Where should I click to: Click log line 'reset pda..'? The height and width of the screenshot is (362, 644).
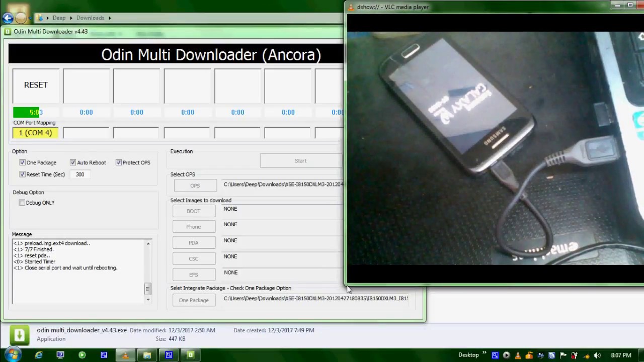click(x=32, y=255)
